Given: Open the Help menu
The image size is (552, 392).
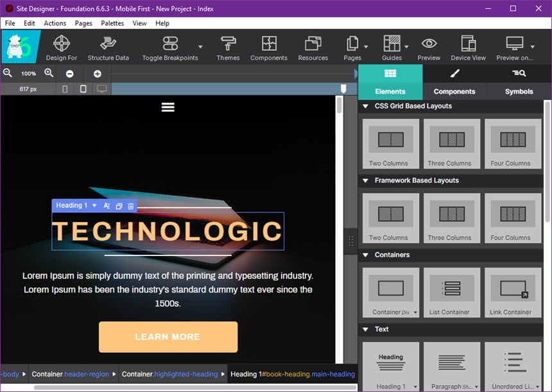Looking at the screenshot, I should coord(162,23).
